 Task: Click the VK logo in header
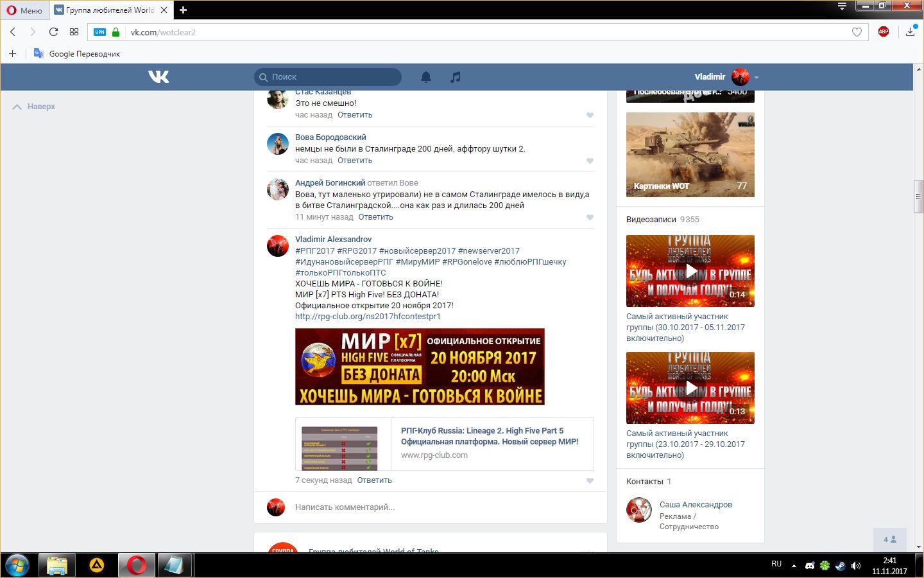(158, 77)
